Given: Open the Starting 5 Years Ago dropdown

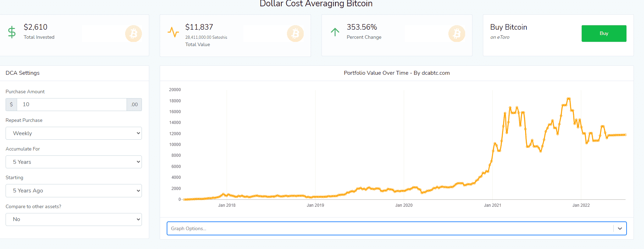Looking at the screenshot, I should click(74, 191).
